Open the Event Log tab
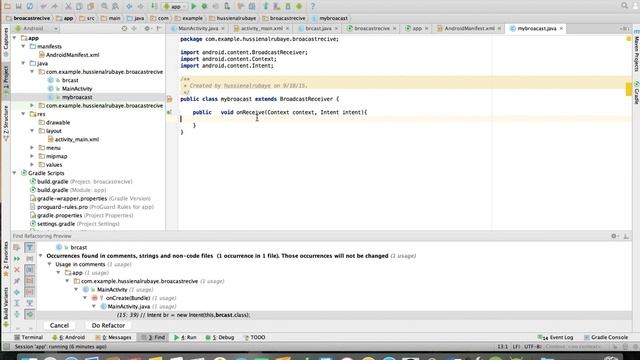The width and height of the screenshot is (640, 360). [556, 338]
